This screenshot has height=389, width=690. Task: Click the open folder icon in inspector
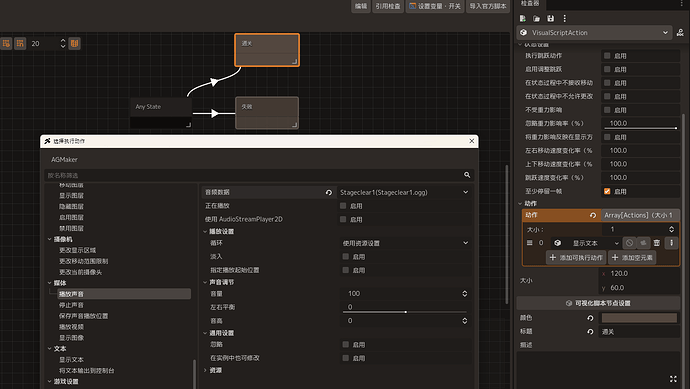point(536,18)
